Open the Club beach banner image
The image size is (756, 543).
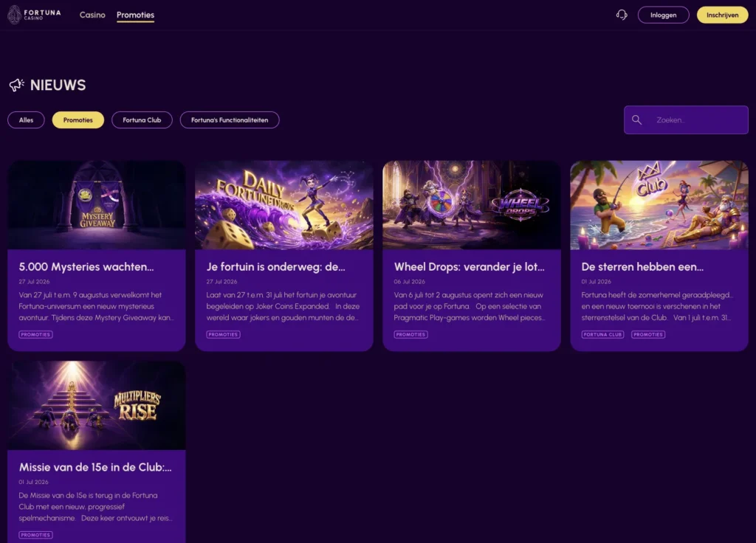[659, 205]
